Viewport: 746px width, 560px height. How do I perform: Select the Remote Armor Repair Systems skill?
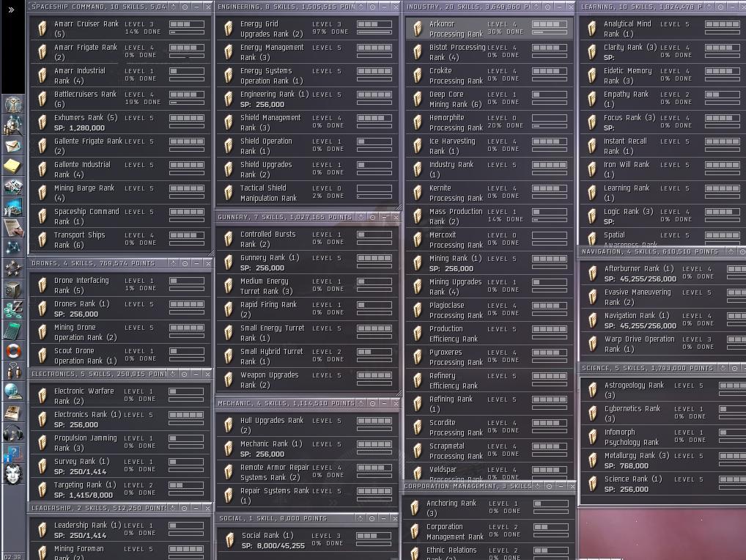pyautogui.click(x=307, y=473)
